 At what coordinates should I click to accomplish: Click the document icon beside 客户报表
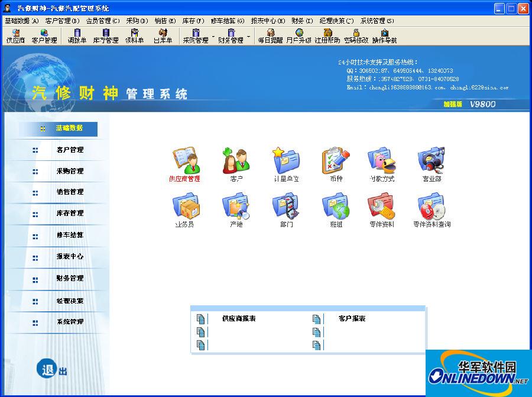pos(316,319)
